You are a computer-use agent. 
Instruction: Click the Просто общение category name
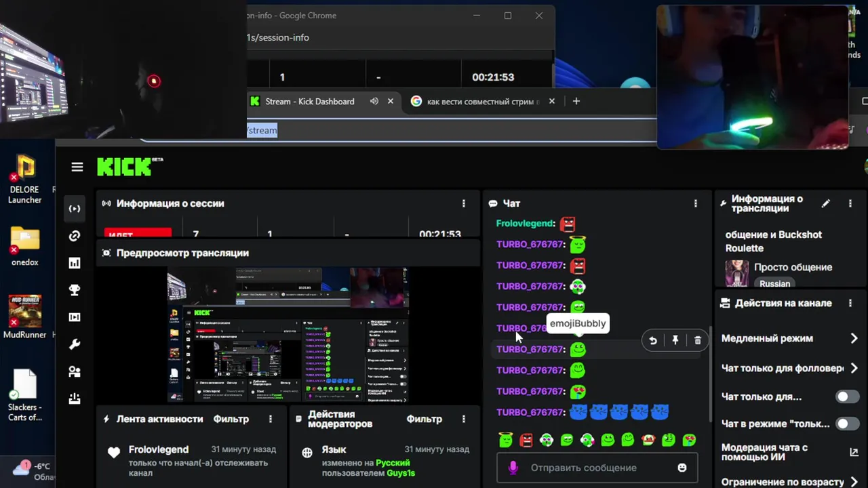click(x=793, y=267)
